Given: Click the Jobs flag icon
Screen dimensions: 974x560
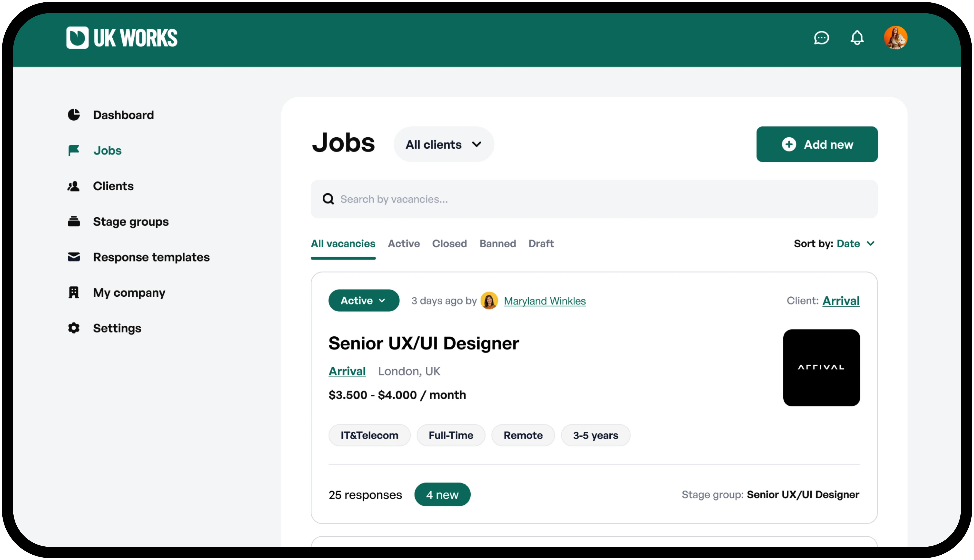Looking at the screenshot, I should pos(74,150).
